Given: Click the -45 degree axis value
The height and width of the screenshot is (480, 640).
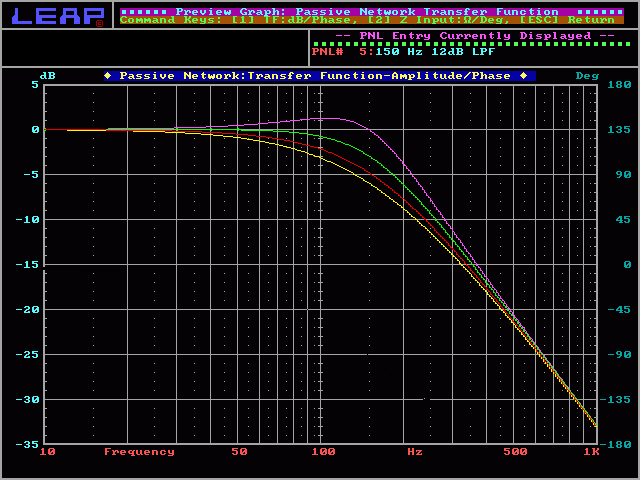Looking at the screenshot, I should pos(619,310).
